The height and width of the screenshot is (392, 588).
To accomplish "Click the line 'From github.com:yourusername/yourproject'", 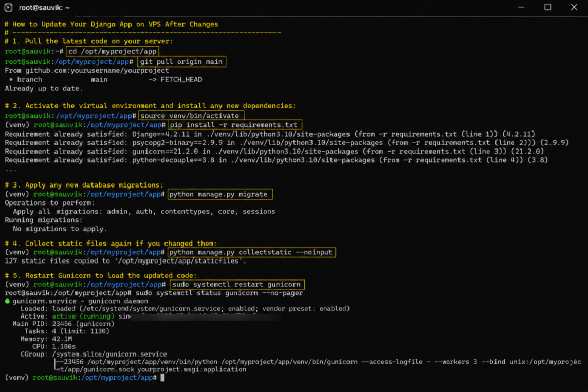I will tap(87, 70).
